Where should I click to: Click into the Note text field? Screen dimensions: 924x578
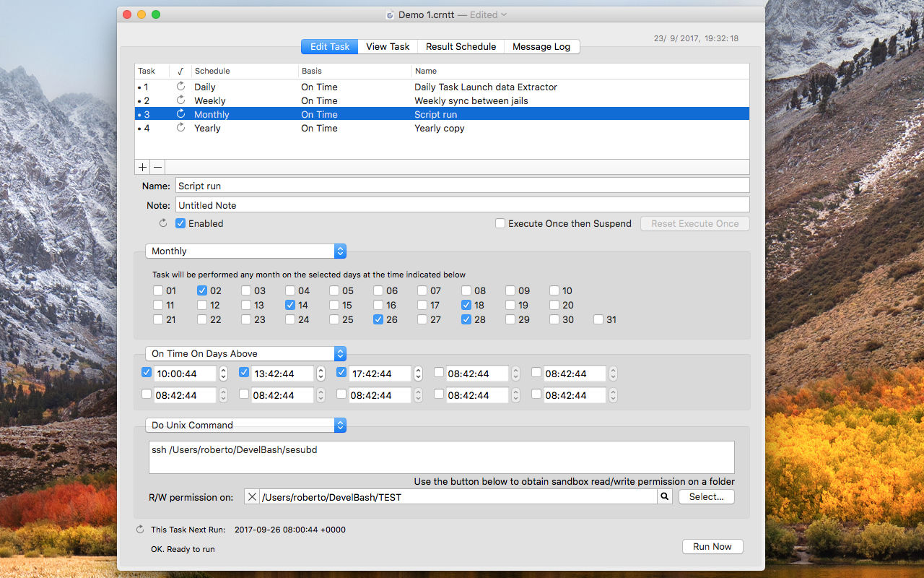coord(462,205)
